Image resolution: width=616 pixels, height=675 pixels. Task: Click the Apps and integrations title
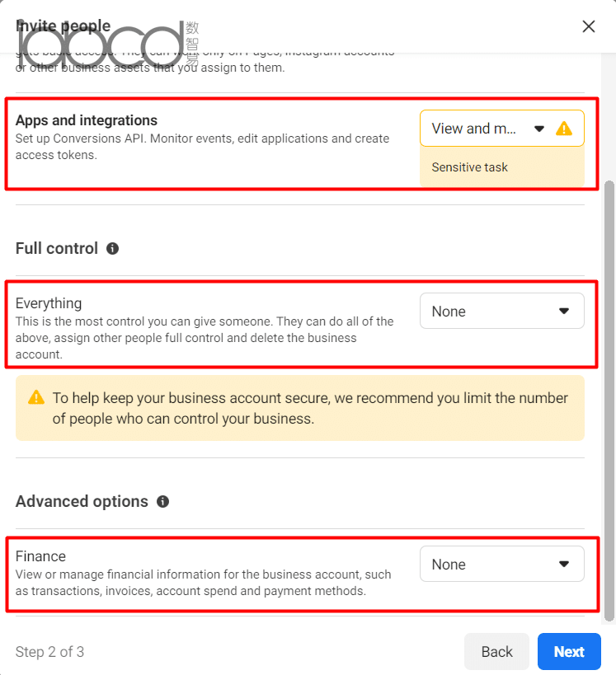click(x=87, y=120)
